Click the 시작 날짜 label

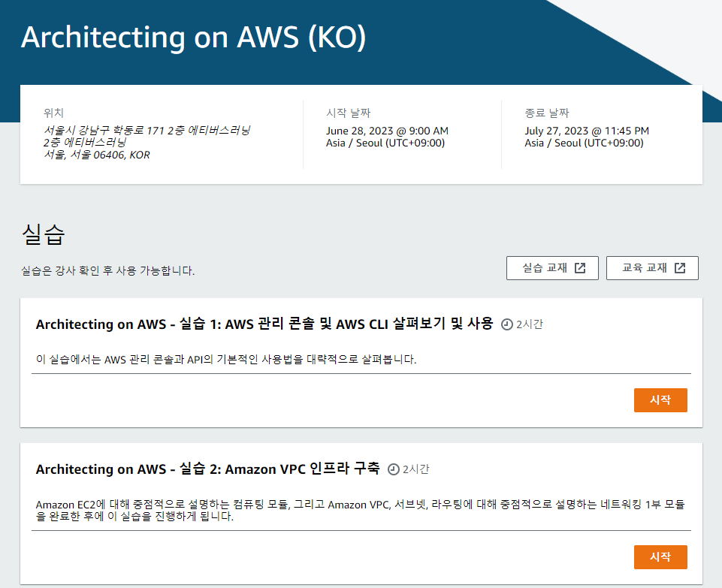click(x=348, y=113)
